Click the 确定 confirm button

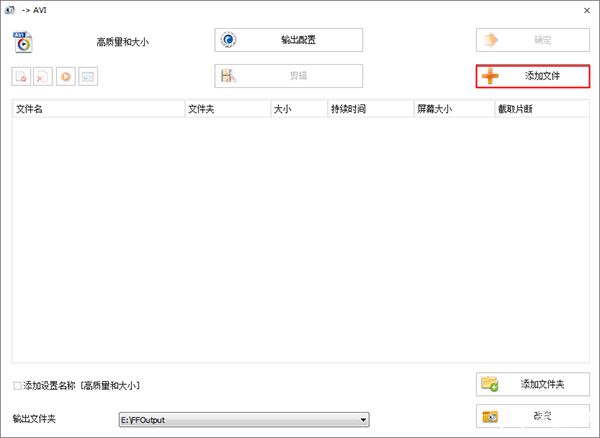pos(532,40)
